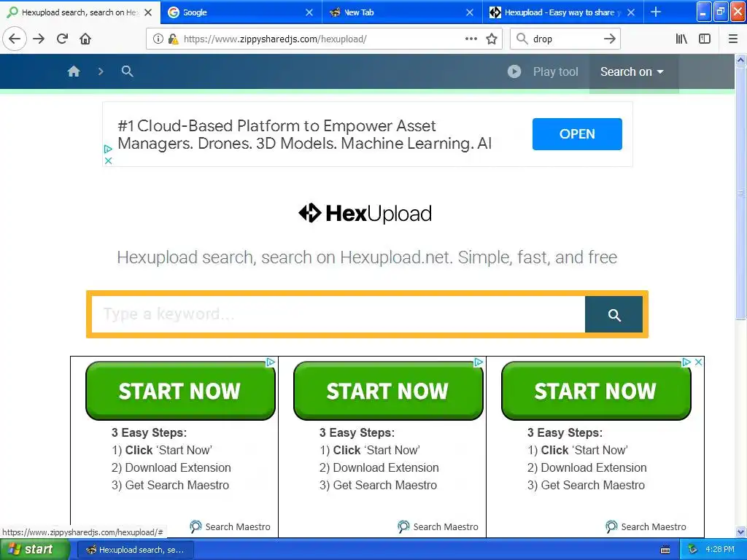747x560 pixels.
Task: Click the site home icon in navbar
Action: (x=74, y=71)
